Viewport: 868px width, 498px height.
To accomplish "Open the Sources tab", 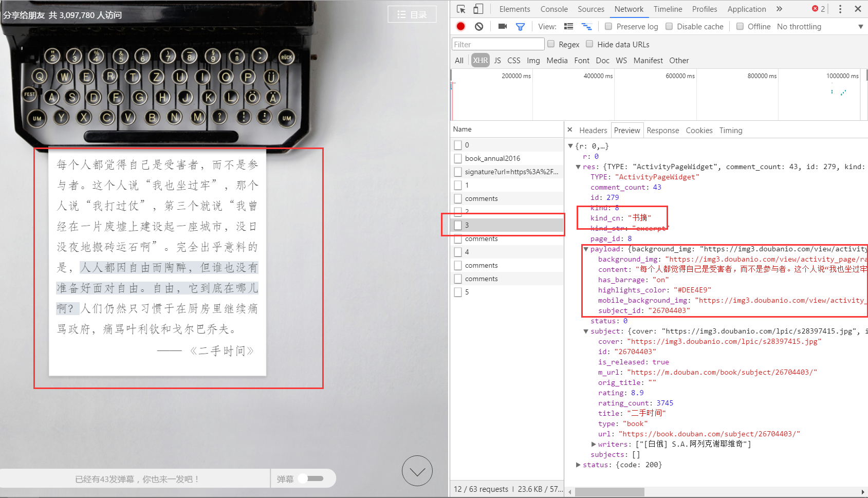I will click(591, 9).
